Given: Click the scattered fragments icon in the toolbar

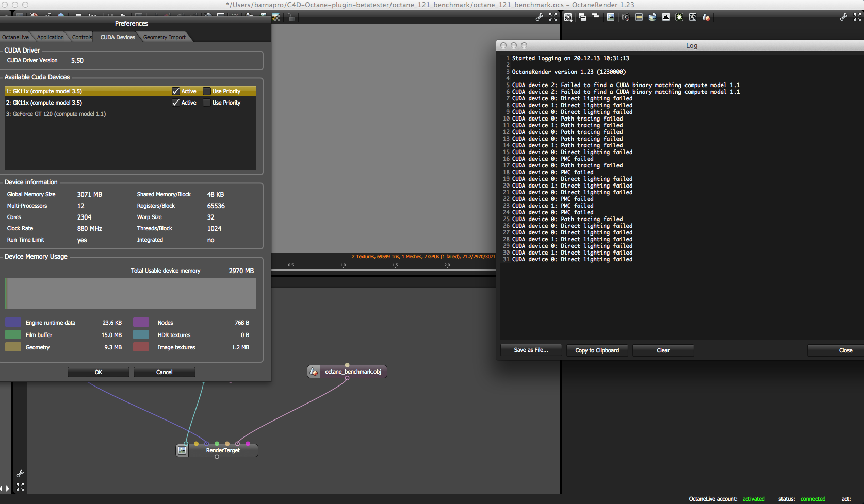Looking at the screenshot, I should coord(693,17).
